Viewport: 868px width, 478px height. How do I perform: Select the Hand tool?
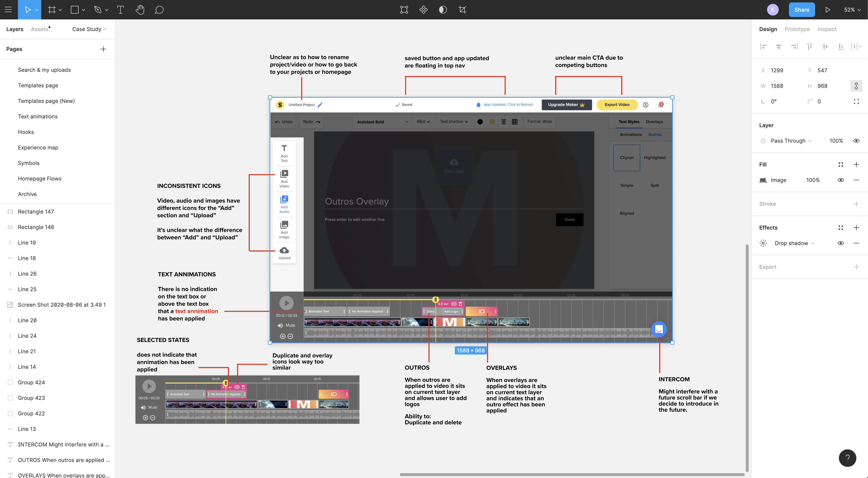[140, 10]
